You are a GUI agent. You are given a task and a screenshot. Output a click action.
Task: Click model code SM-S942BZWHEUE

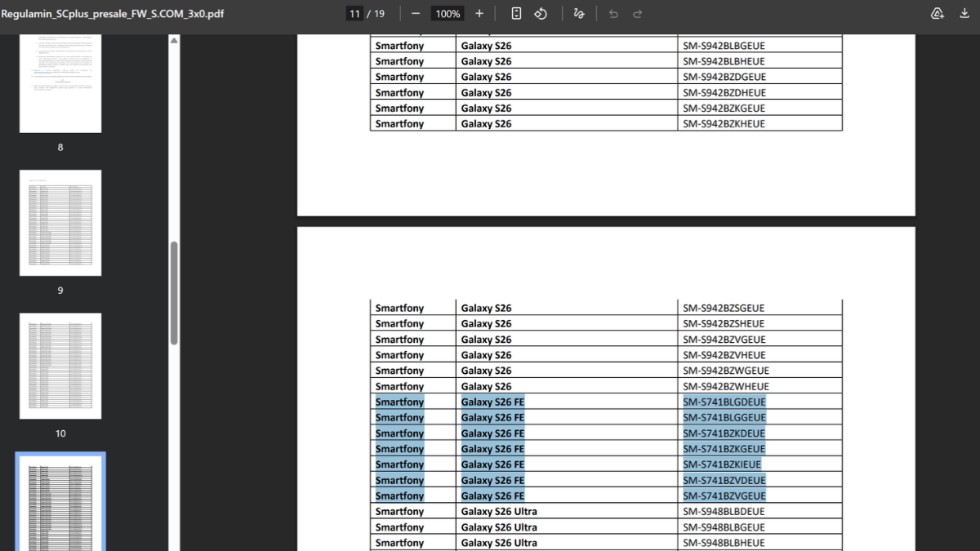click(725, 386)
